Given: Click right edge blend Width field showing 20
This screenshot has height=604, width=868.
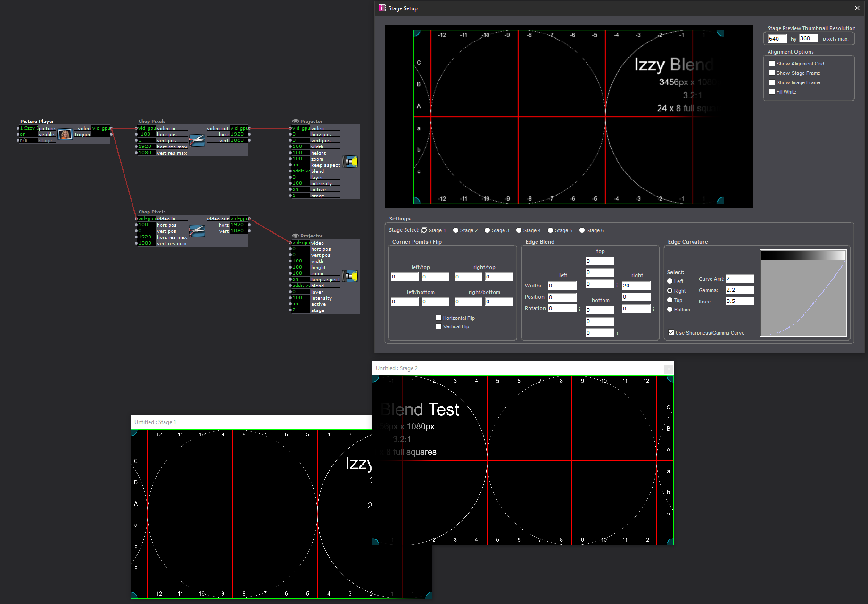Looking at the screenshot, I should point(636,286).
